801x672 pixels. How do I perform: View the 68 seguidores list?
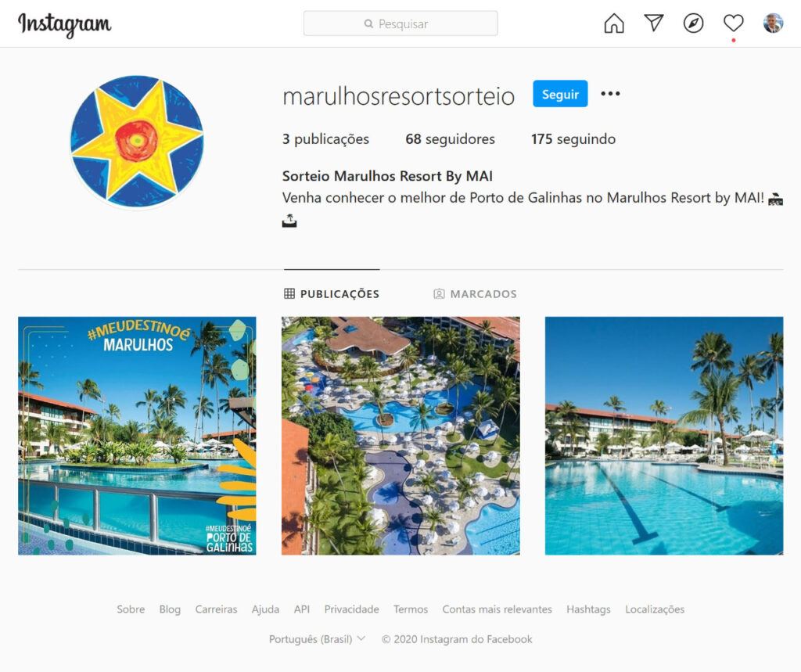[x=450, y=139]
